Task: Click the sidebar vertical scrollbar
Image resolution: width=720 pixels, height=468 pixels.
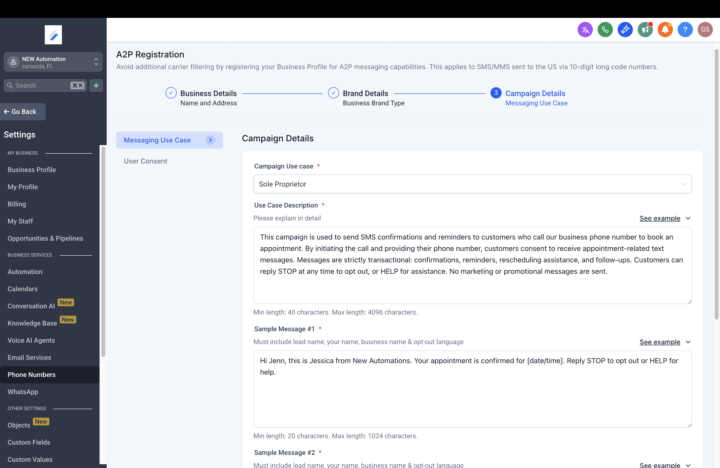Action: coord(103,250)
